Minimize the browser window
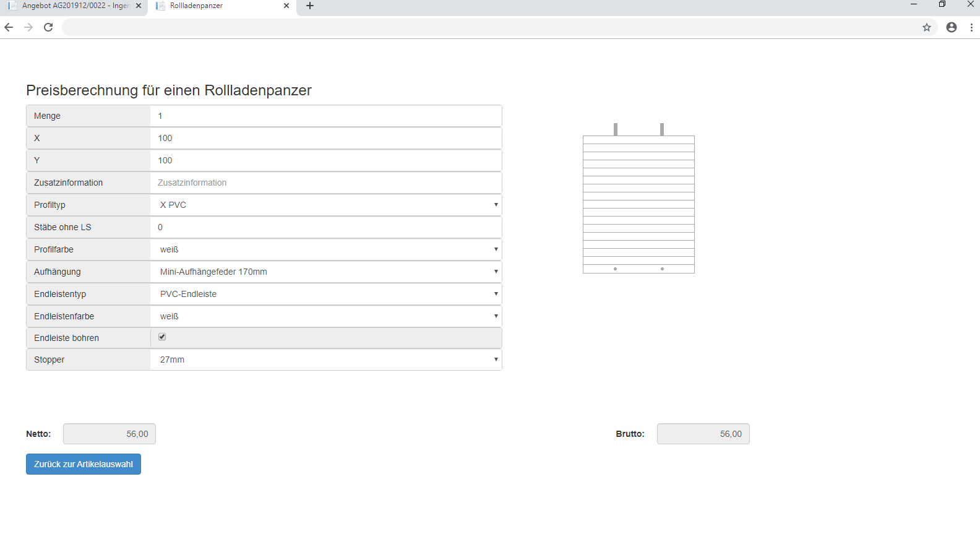This screenshot has width=980, height=547. pyautogui.click(x=914, y=4)
